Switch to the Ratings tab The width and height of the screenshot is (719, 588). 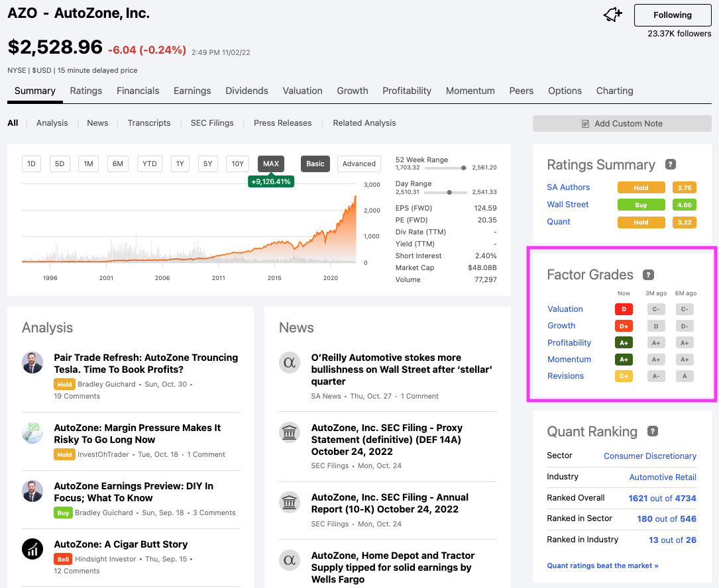pos(85,91)
